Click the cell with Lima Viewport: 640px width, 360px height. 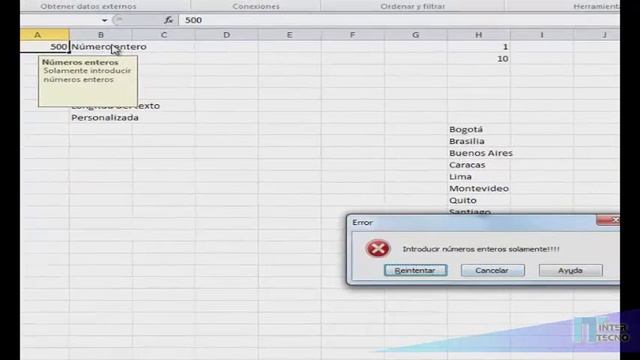click(478, 177)
